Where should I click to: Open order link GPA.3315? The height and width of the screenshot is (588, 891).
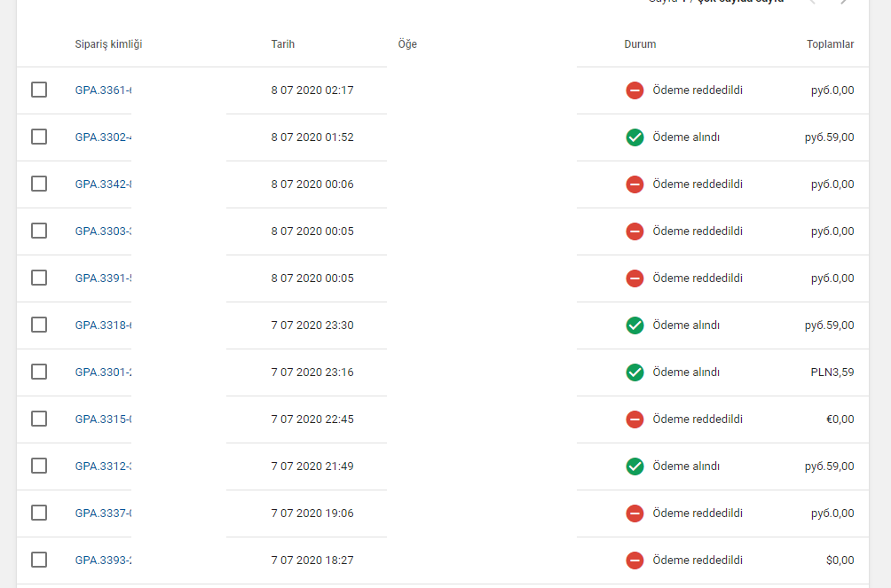click(x=104, y=419)
